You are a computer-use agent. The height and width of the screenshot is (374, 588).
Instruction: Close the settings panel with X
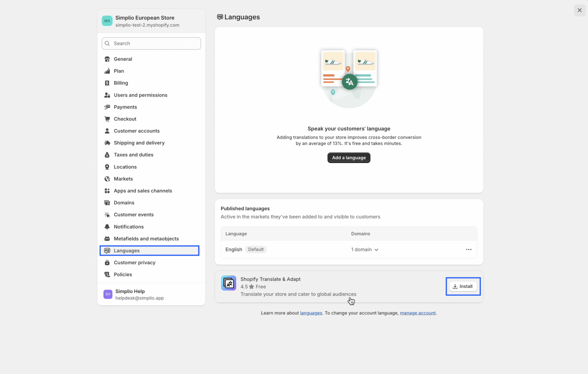click(579, 10)
